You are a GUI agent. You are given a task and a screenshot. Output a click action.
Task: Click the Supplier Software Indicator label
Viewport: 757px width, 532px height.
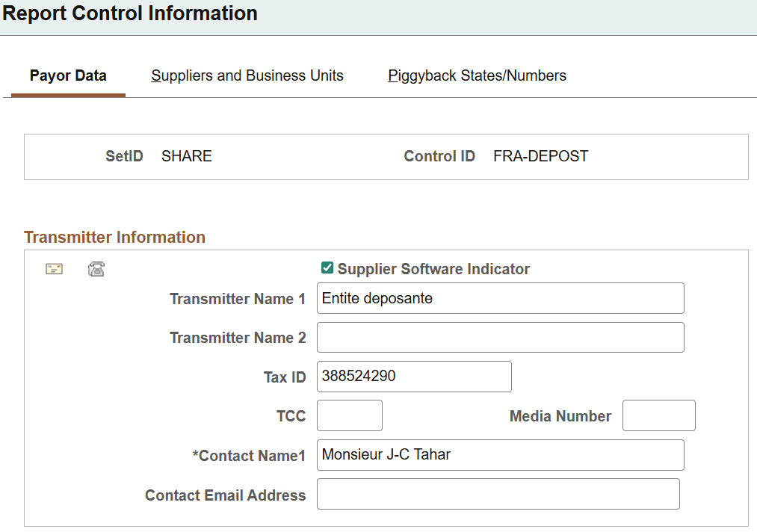tap(433, 268)
